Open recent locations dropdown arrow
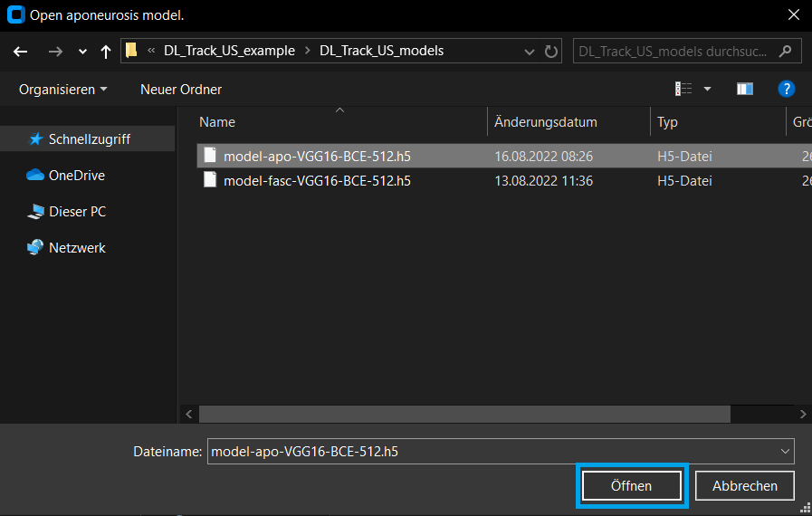 pos(82,52)
